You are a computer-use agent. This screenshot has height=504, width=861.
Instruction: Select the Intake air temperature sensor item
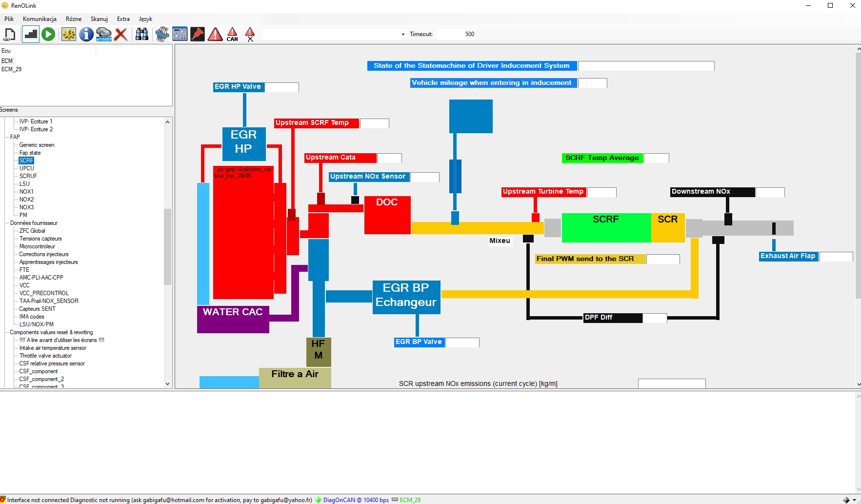53,348
